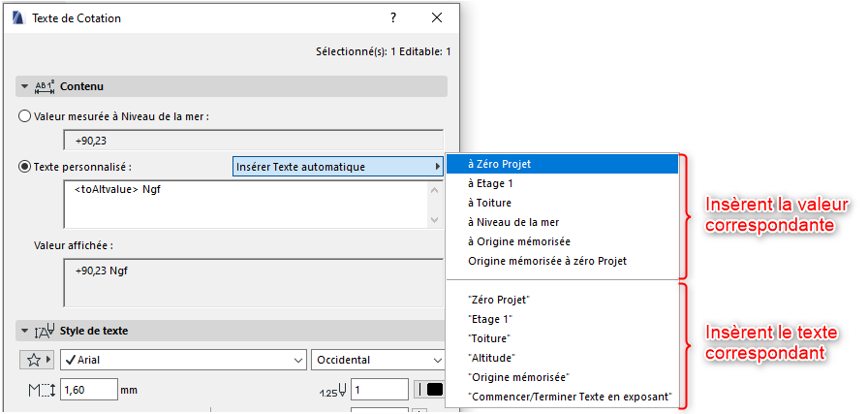Image resolution: width=868 pixels, height=414 pixels.
Task: Select the Texte personnalisé radio button
Action: (x=25, y=167)
